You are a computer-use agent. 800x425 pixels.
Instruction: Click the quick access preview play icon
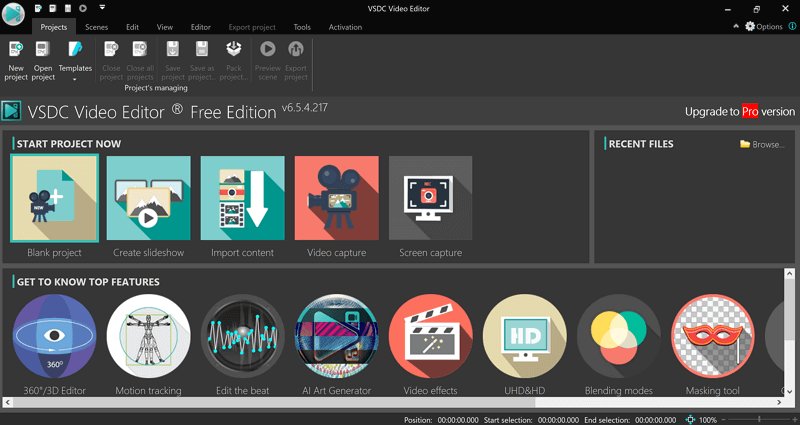click(83, 8)
